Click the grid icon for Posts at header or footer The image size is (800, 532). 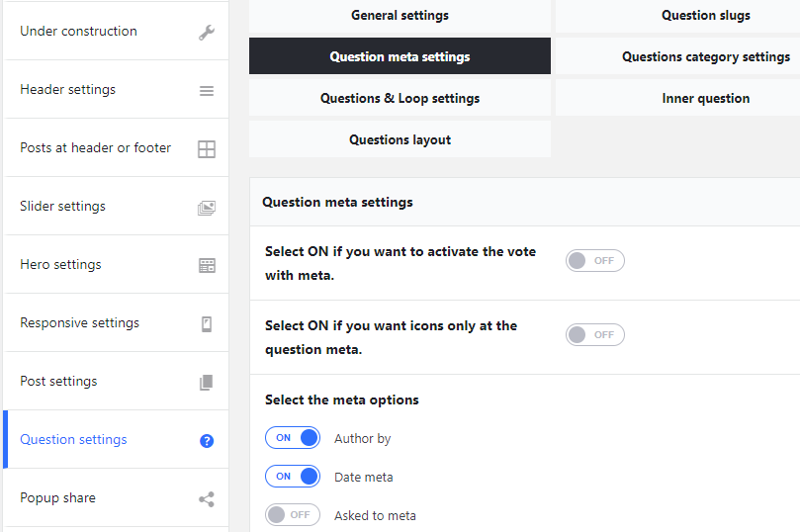(x=207, y=149)
